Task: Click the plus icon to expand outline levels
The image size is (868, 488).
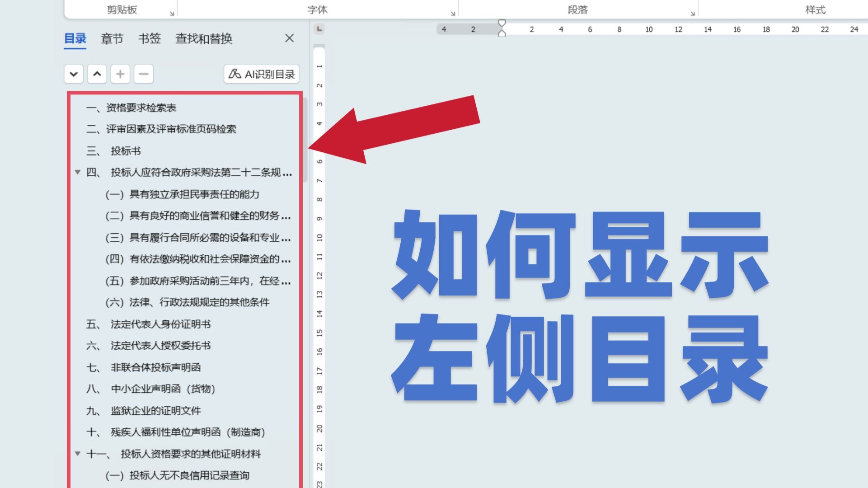Action: point(120,74)
